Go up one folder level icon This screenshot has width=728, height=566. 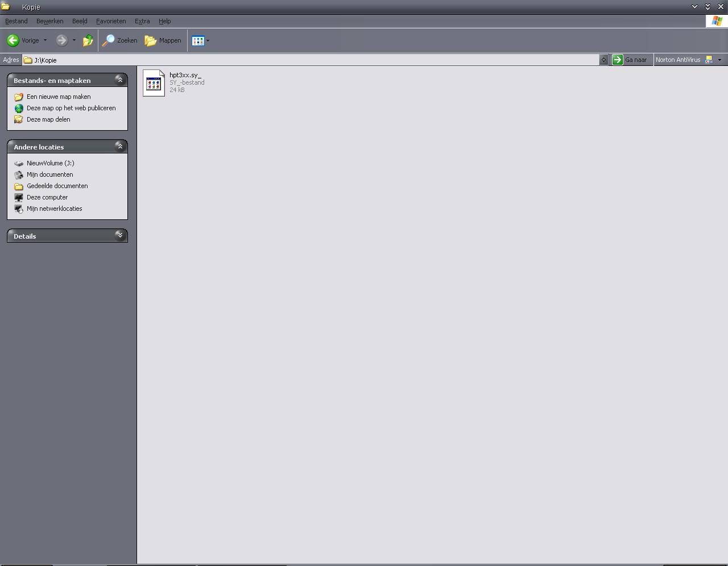click(x=88, y=40)
